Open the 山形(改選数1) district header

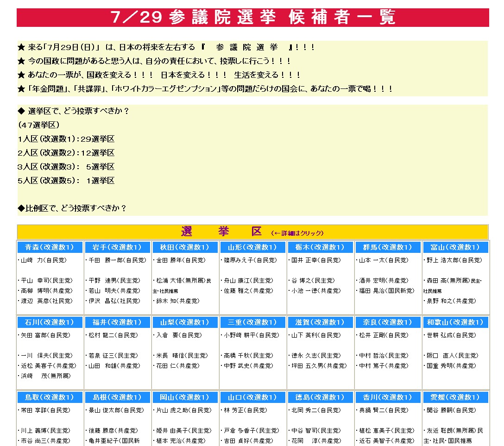(252, 247)
